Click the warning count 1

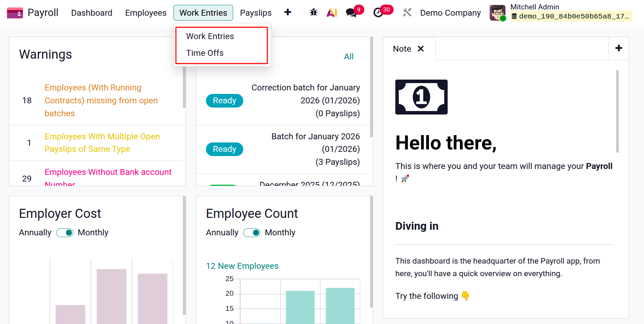[29, 143]
